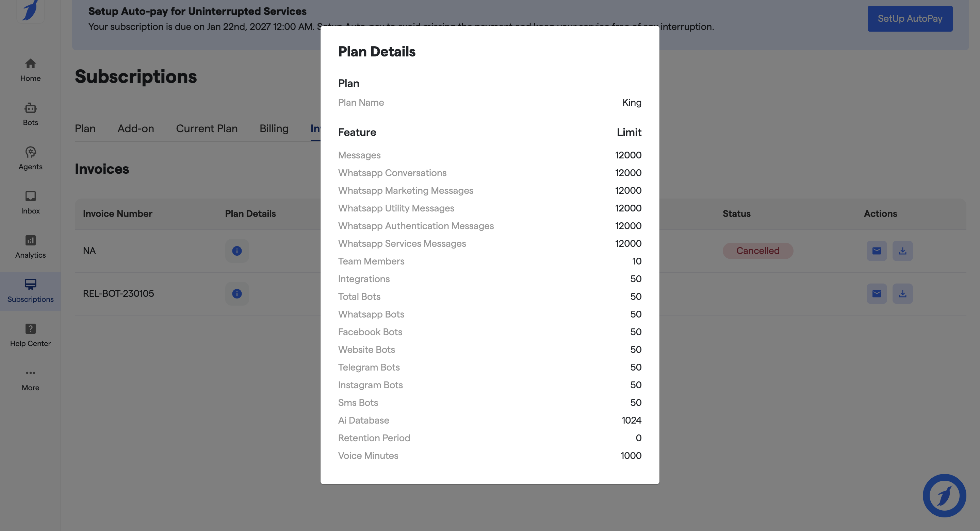Open the Current Plan tab
This screenshot has width=980, height=531.
click(x=207, y=129)
